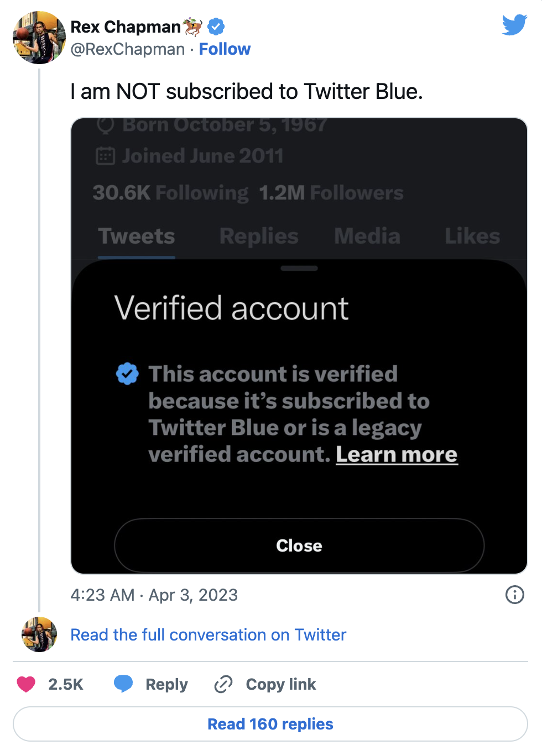The image size is (542, 756).
Task: Click the calendar icon next to Joined June 2011
Action: click(x=105, y=156)
